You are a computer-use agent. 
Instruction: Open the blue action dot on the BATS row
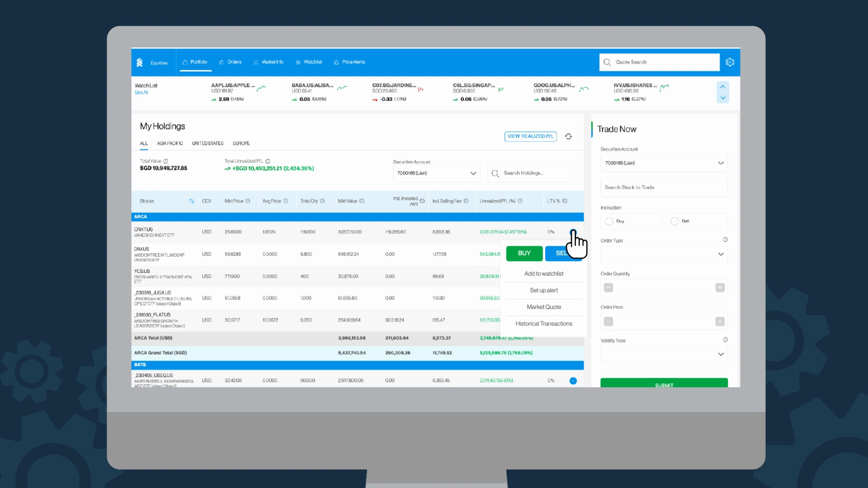click(x=573, y=381)
